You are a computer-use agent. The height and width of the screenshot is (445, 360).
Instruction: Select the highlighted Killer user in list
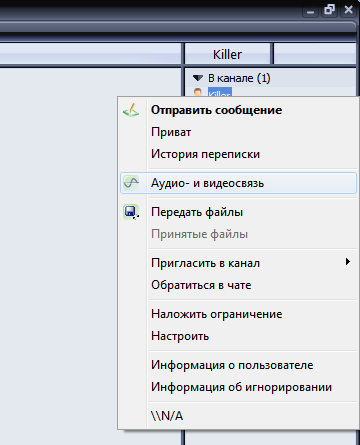tap(220, 92)
